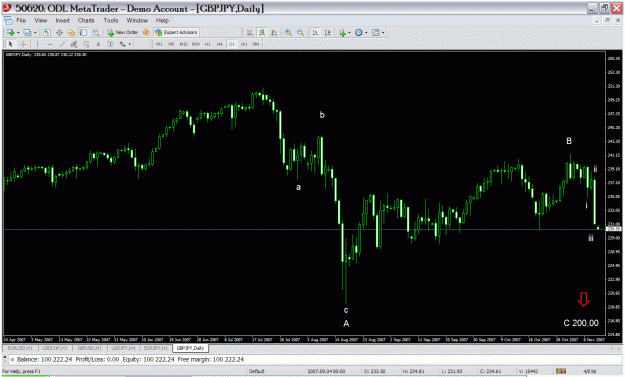
Task: Click the 'Default' profile status entry
Action: point(257,371)
